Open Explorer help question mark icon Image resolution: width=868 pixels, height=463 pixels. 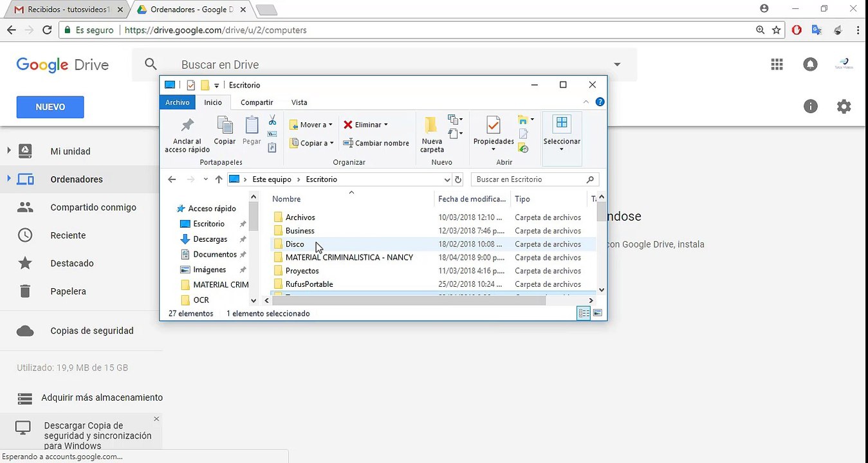[600, 102]
